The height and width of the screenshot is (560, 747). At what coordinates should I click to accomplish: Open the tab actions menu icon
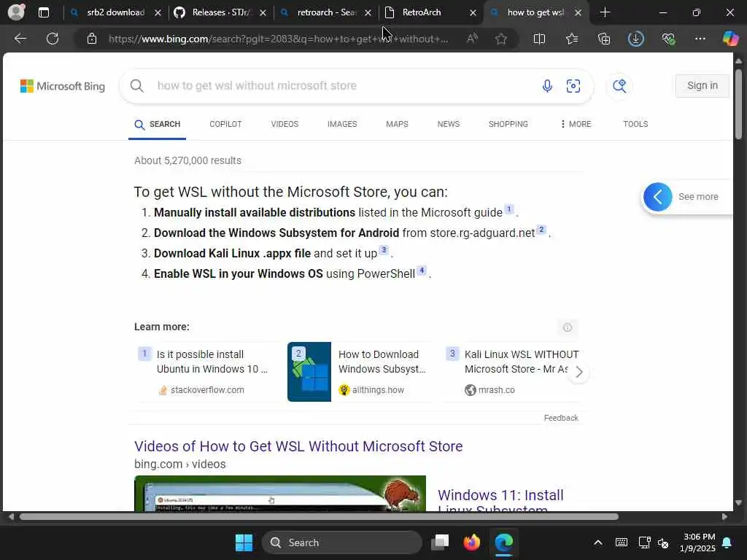pyautogui.click(x=43, y=12)
